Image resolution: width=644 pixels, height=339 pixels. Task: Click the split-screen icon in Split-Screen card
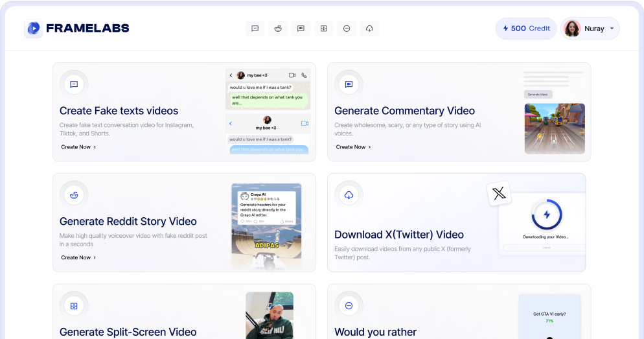coord(74,306)
